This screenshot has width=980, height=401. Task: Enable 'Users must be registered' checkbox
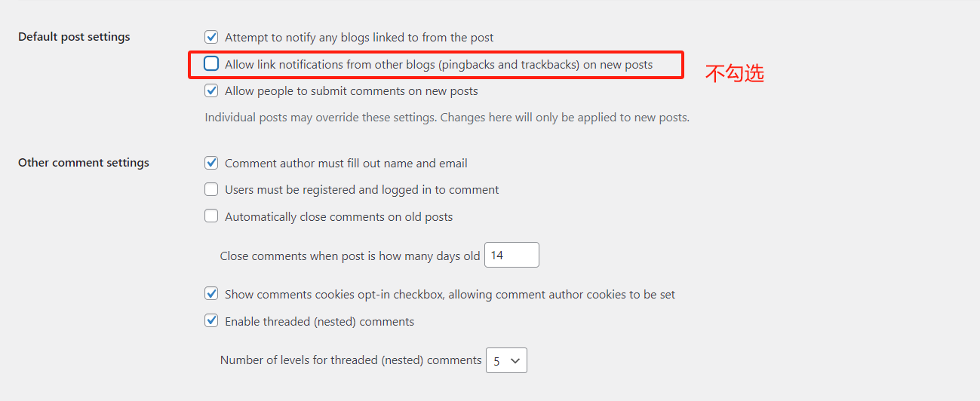[x=211, y=190]
